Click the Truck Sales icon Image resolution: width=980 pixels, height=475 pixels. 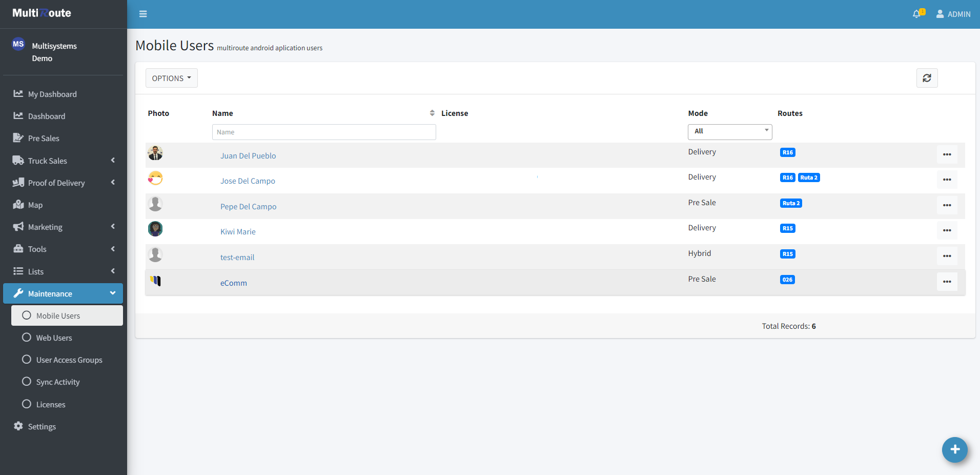point(18,160)
